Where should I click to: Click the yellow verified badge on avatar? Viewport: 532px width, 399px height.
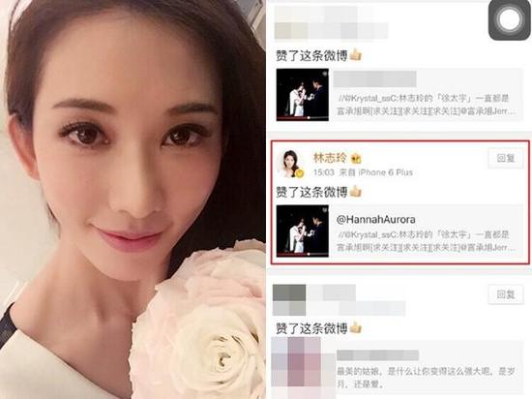(299, 173)
